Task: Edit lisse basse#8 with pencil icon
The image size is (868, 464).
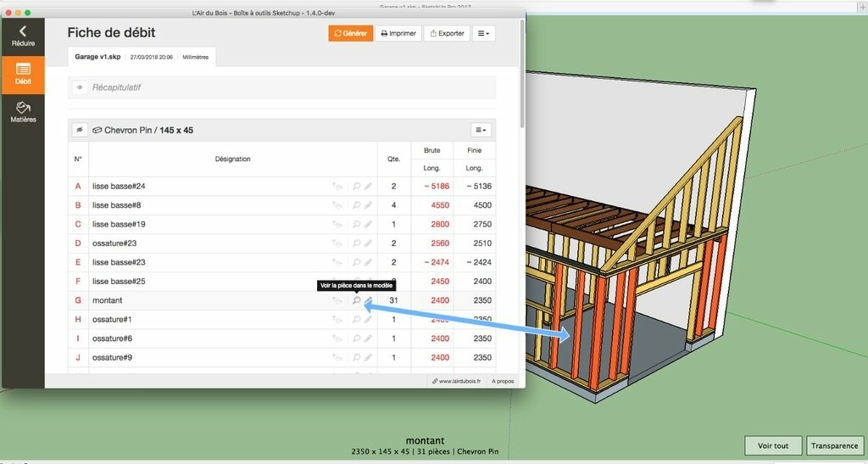Action: (368, 205)
